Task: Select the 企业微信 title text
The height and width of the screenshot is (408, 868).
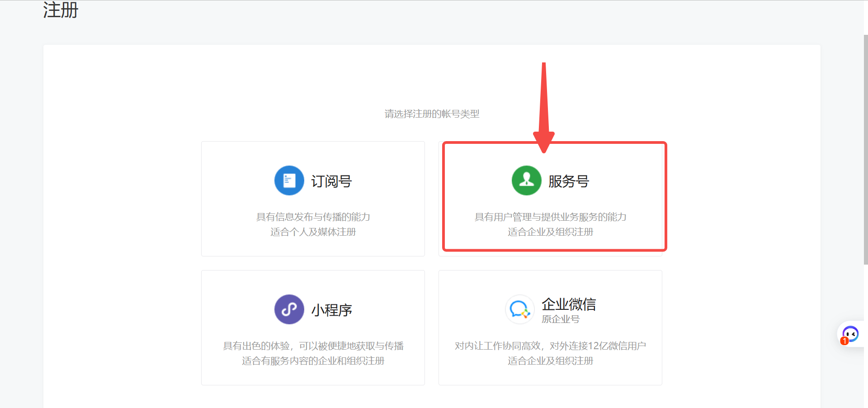Action: click(569, 304)
